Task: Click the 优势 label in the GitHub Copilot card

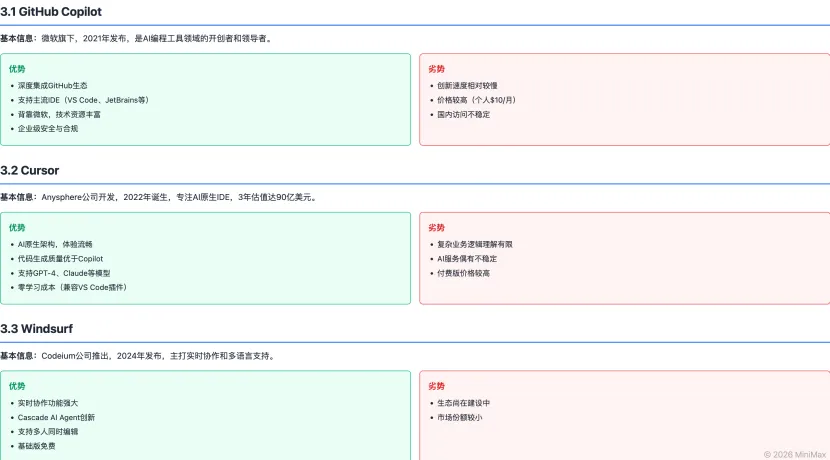Action: [x=17, y=69]
